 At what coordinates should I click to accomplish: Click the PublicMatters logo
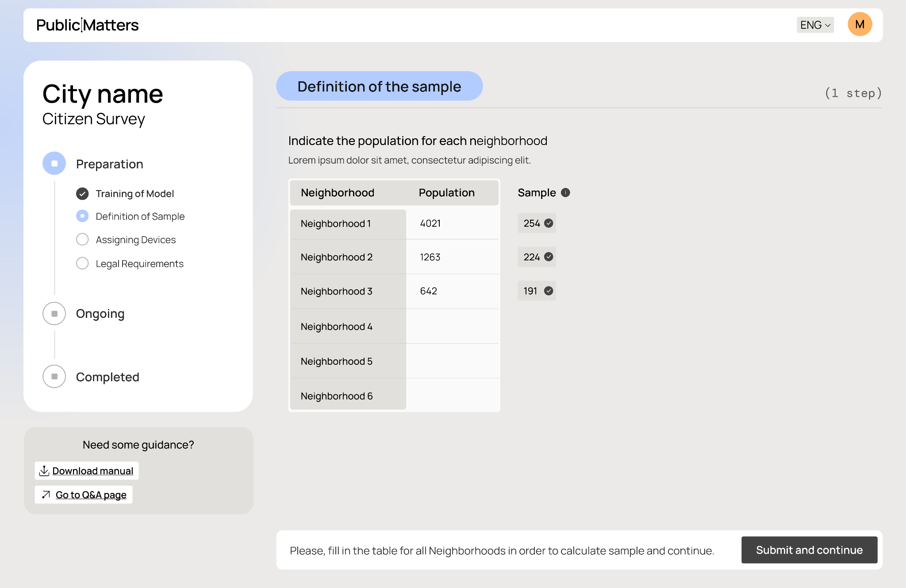tap(88, 25)
